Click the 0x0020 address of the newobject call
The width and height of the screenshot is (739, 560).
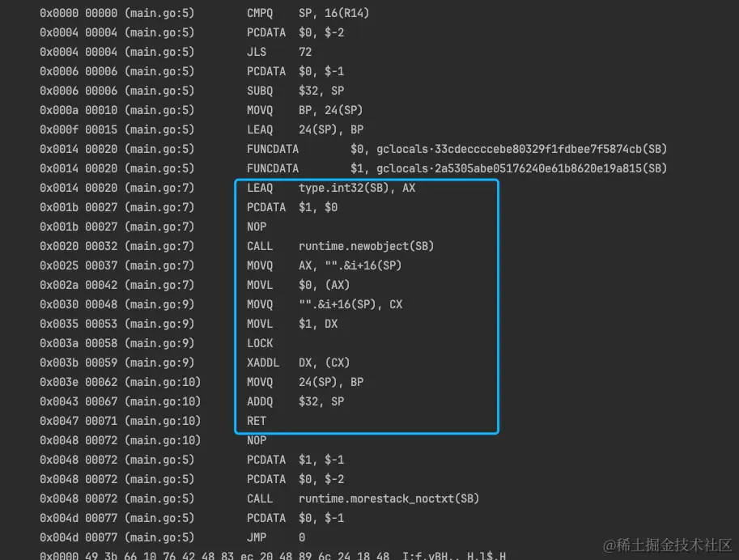click(x=59, y=246)
